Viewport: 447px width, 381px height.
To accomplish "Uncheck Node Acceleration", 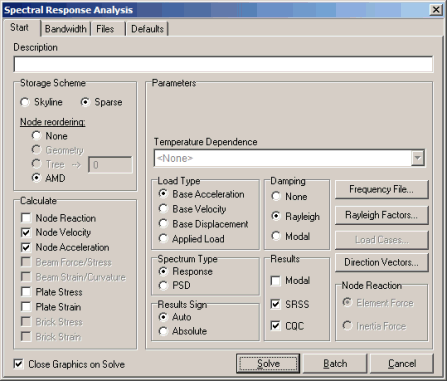I will click(65, 247).
